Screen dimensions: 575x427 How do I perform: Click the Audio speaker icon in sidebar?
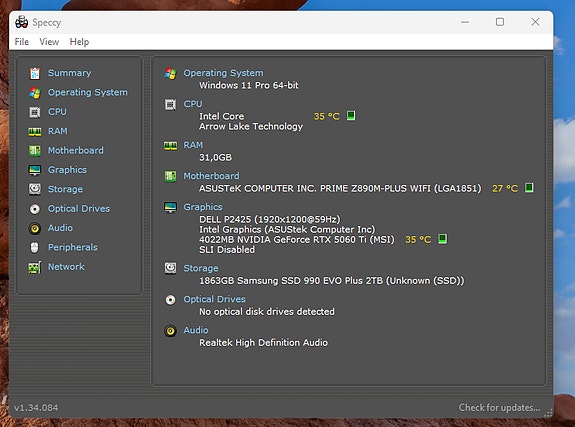pyautogui.click(x=35, y=228)
